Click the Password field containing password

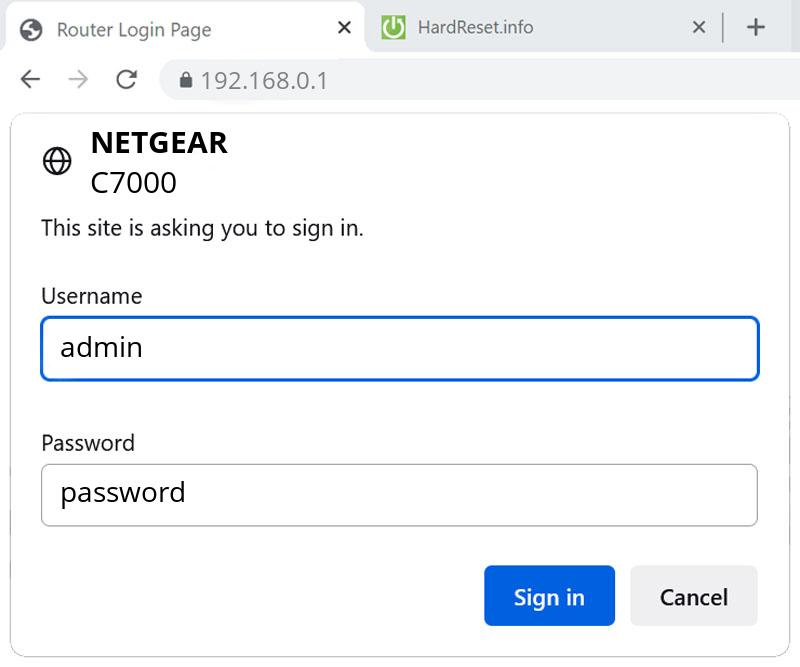(400, 494)
